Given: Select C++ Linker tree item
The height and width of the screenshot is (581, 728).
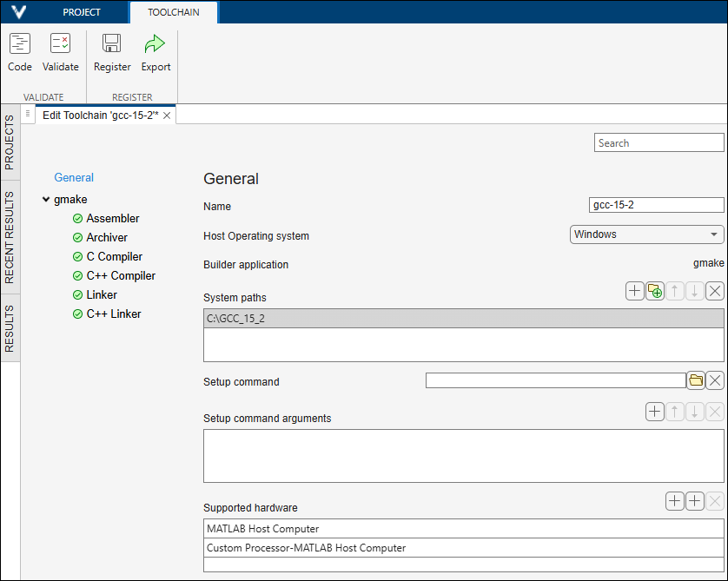Looking at the screenshot, I should click(x=114, y=314).
